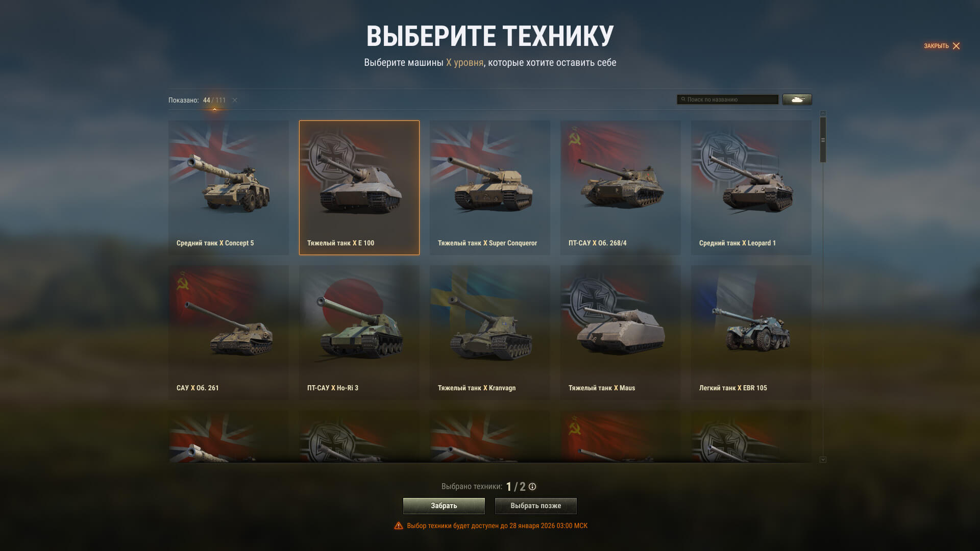Select the Super Conqueror heavy tank card
The height and width of the screenshot is (551, 980).
490,188
